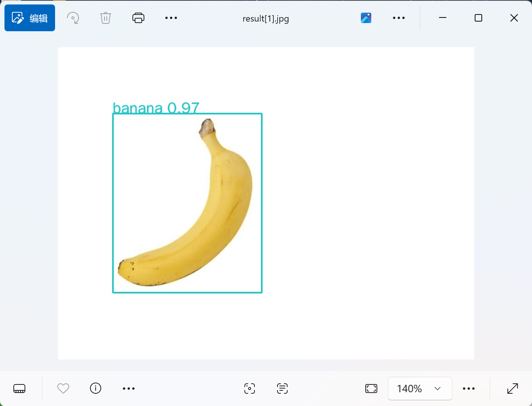
Task: Add the image to favorites with heart
Action: 63,389
